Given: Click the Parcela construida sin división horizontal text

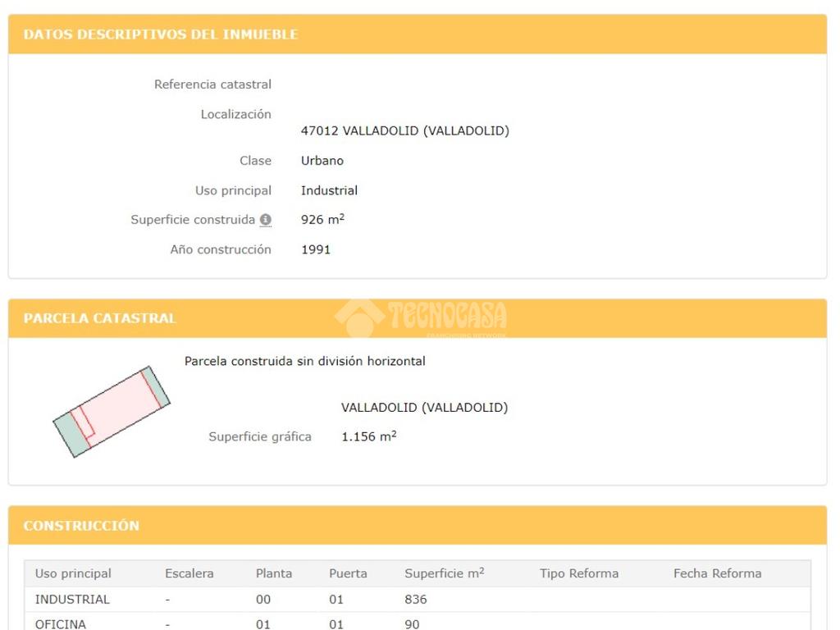Looking at the screenshot, I should [x=305, y=361].
